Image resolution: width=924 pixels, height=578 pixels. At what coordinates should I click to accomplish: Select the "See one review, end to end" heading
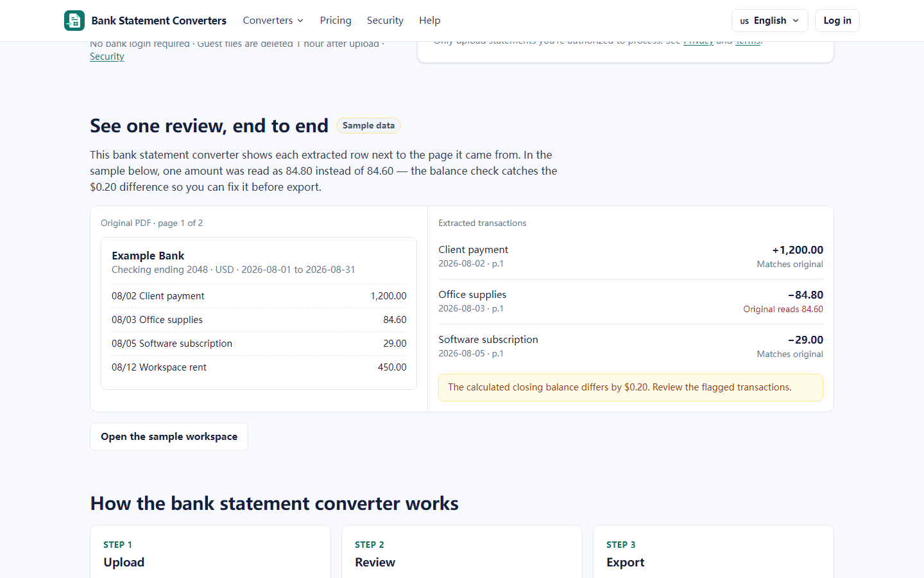point(209,126)
